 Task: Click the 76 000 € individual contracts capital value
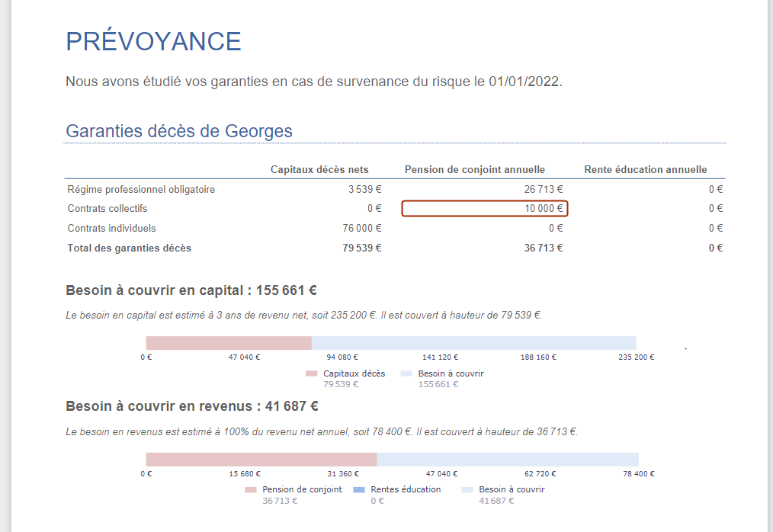click(362, 228)
